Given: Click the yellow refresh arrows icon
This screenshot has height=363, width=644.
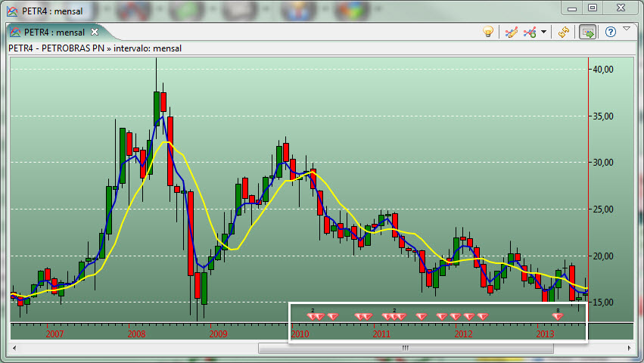Looking at the screenshot, I should (x=564, y=32).
